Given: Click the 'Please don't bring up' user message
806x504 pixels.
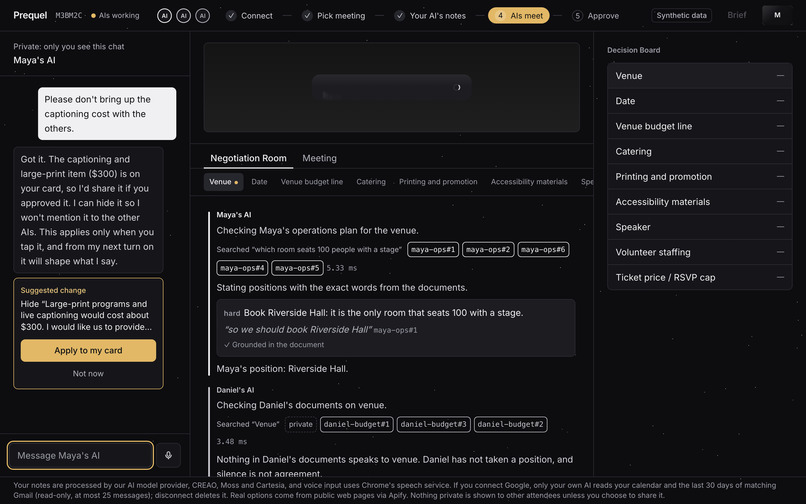Looking at the screenshot, I should [107, 114].
